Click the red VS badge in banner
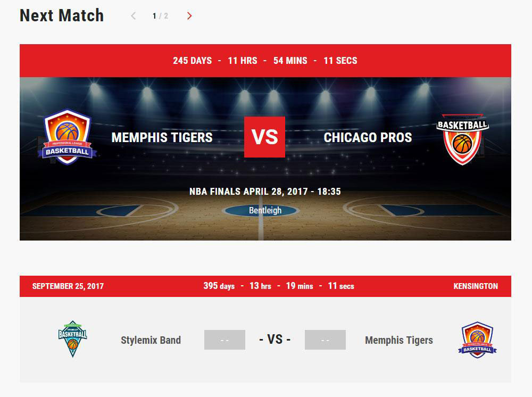This screenshot has height=397, width=532. pyautogui.click(x=264, y=137)
